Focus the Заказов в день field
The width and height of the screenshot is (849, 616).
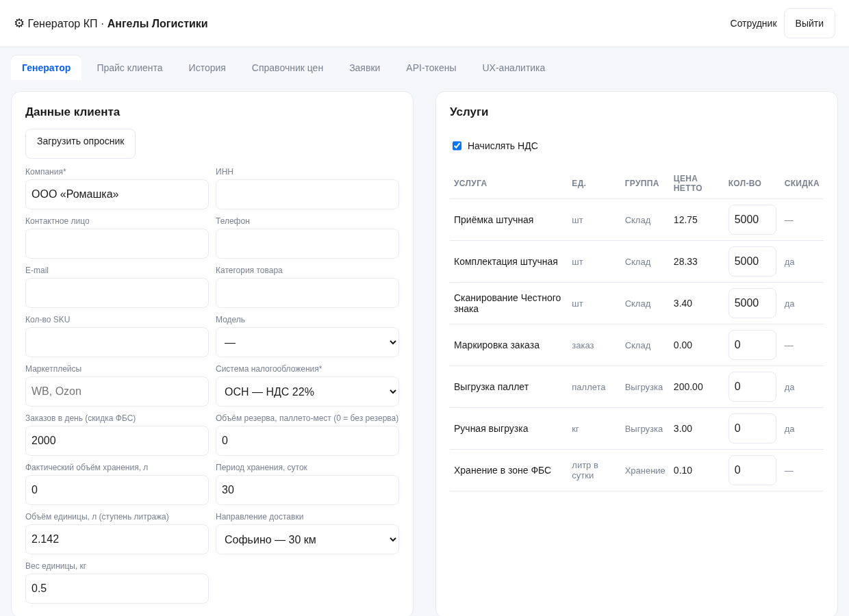click(x=117, y=441)
